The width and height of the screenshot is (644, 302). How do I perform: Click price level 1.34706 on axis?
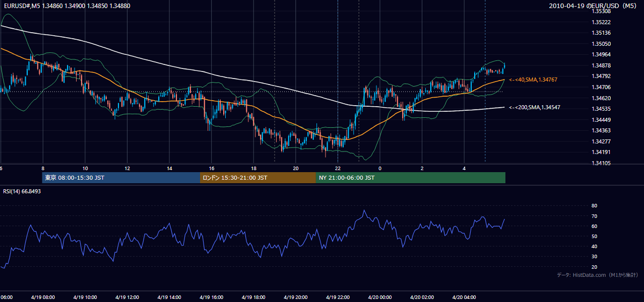[601, 87]
